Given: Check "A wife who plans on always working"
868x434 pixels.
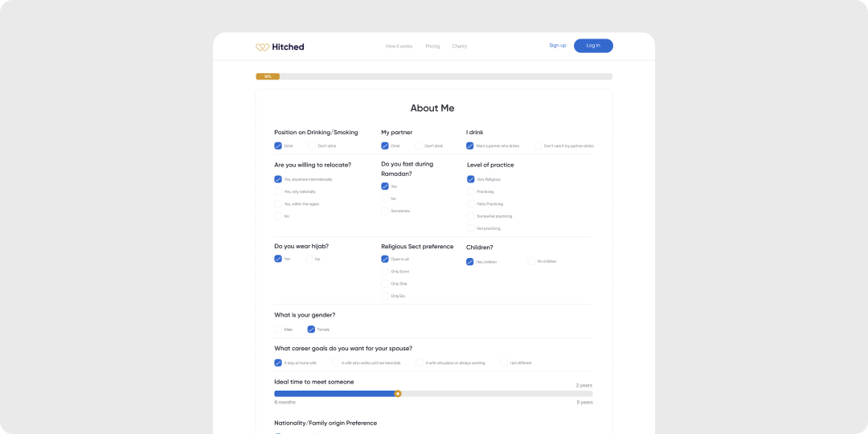Looking at the screenshot, I should (420, 362).
